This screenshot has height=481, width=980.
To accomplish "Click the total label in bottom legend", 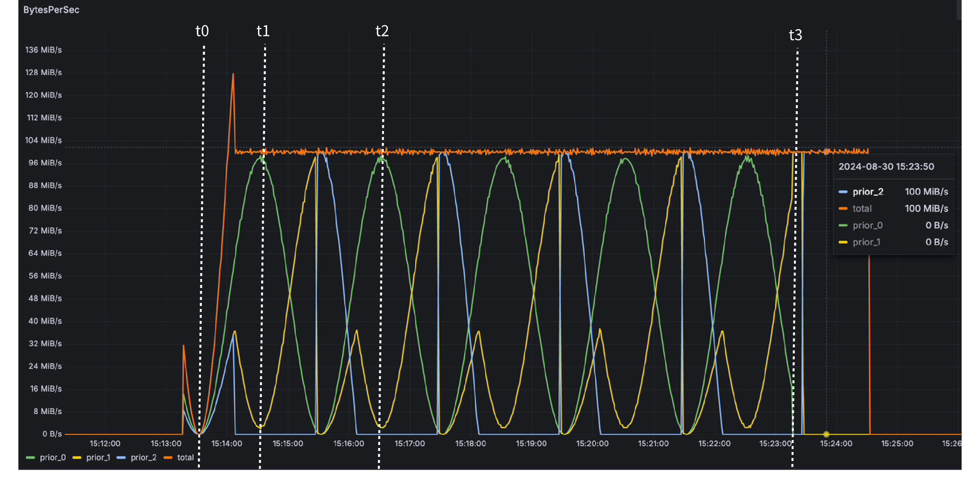I will point(185,457).
